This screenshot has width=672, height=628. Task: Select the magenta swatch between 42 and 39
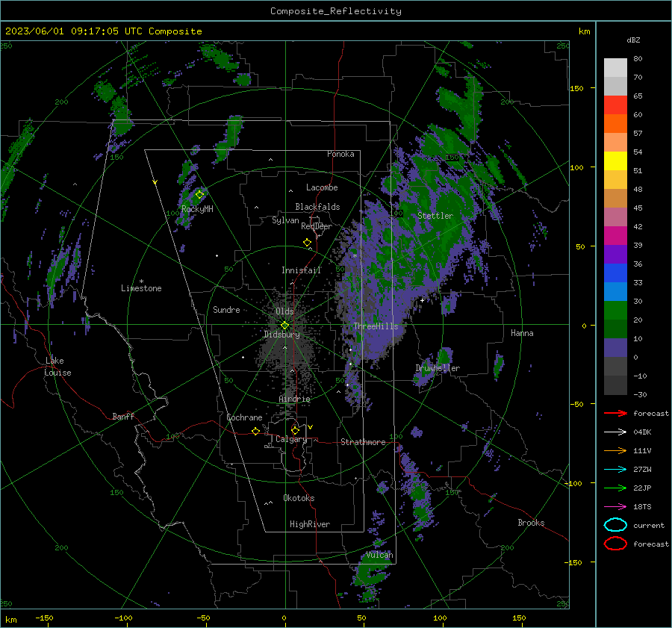(x=615, y=236)
